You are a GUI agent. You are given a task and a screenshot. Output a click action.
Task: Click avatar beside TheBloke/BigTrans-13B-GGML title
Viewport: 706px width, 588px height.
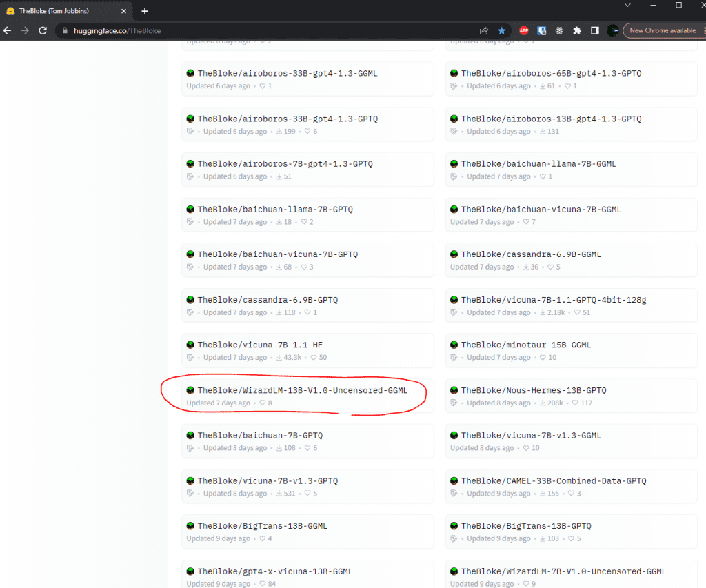coord(190,526)
